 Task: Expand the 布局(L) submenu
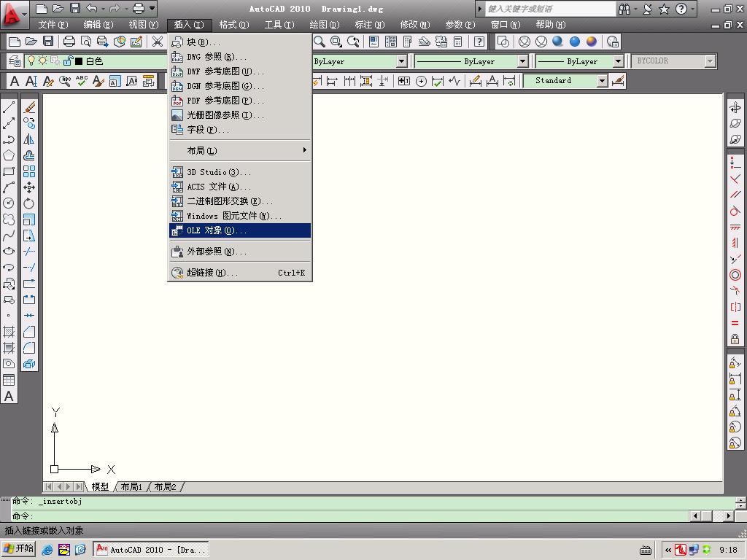[x=240, y=150]
